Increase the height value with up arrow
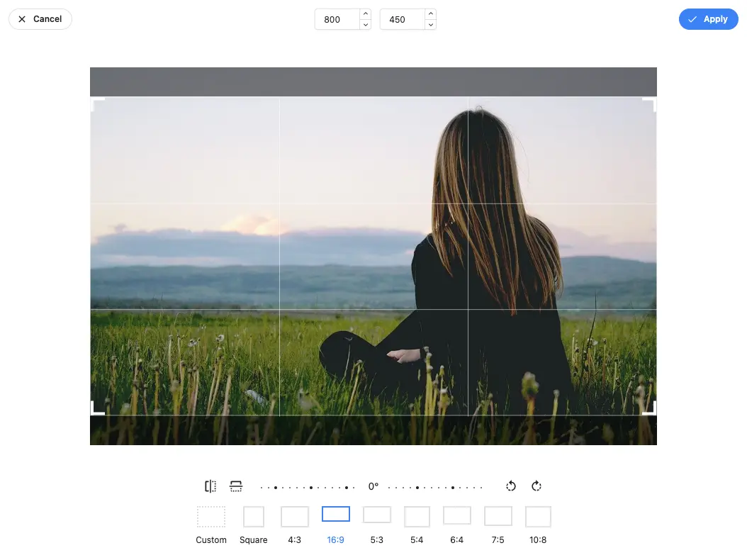747x560 pixels. [430, 14]
